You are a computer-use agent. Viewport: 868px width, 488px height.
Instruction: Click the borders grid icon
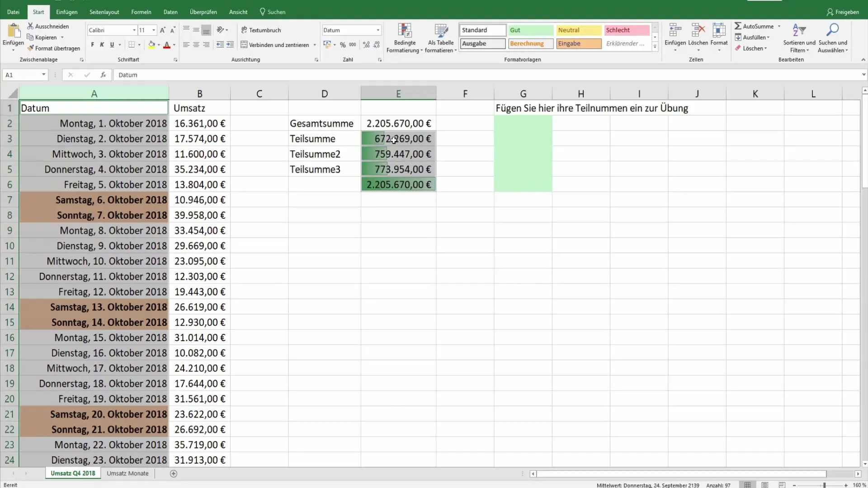[132, 45]
